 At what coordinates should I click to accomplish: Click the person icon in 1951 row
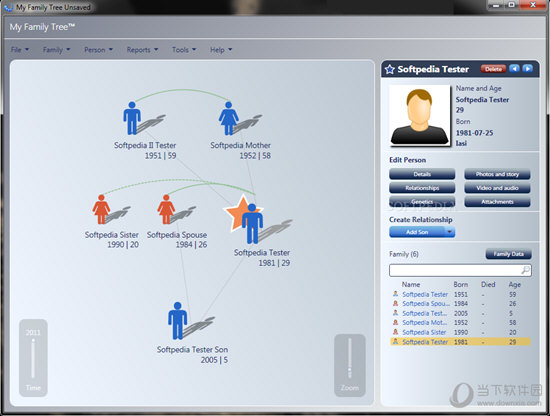point(395,294)
